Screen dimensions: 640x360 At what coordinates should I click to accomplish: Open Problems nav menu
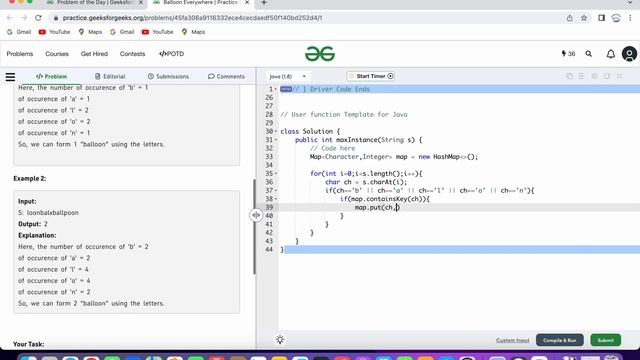point(20,54)
